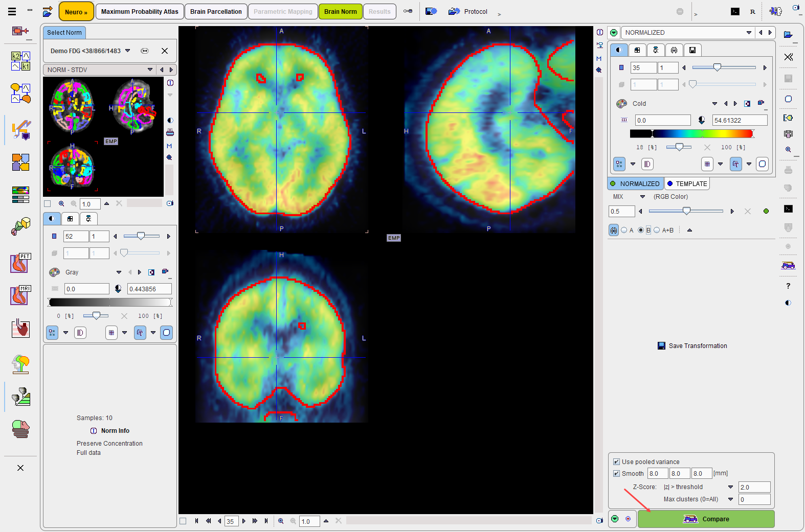805x532 pixels.
Task: Click the Protocol icon button
Action: click(454, 11)
